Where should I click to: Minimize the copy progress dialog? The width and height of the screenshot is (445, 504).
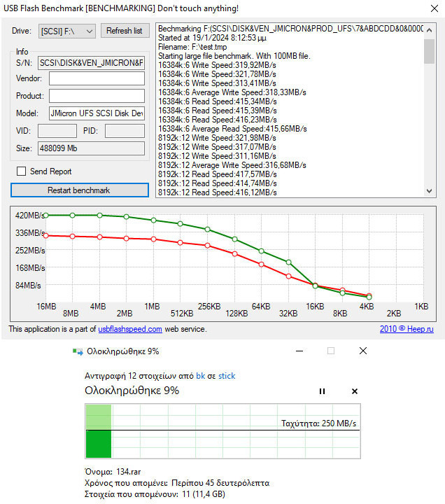(x=299, y=351)
